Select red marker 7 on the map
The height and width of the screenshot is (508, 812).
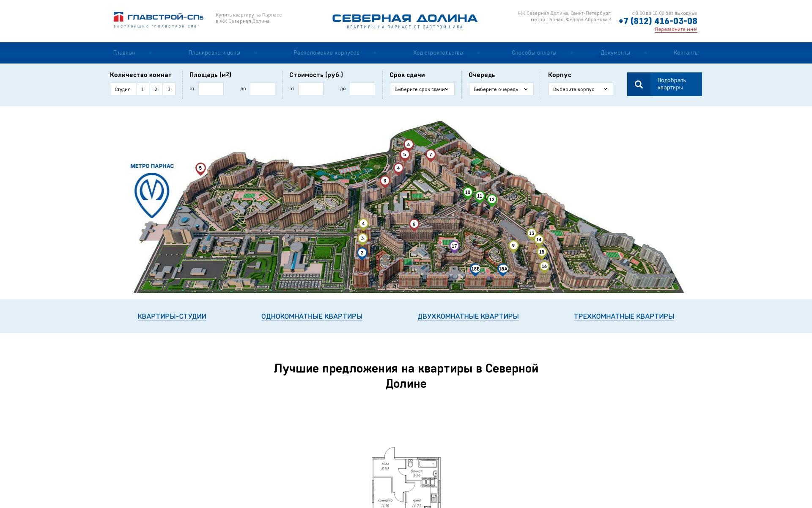click(431, 155)
